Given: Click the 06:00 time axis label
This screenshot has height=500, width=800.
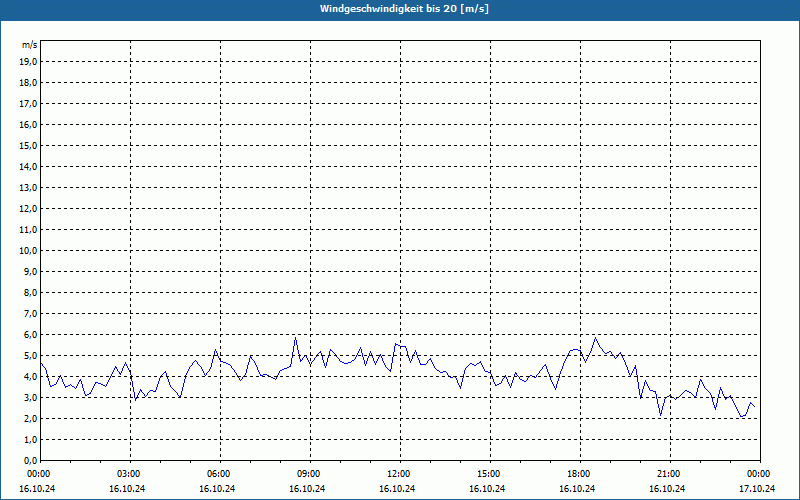Looking at the screenshot, I should pyautogui.click(x=220, y=474).
